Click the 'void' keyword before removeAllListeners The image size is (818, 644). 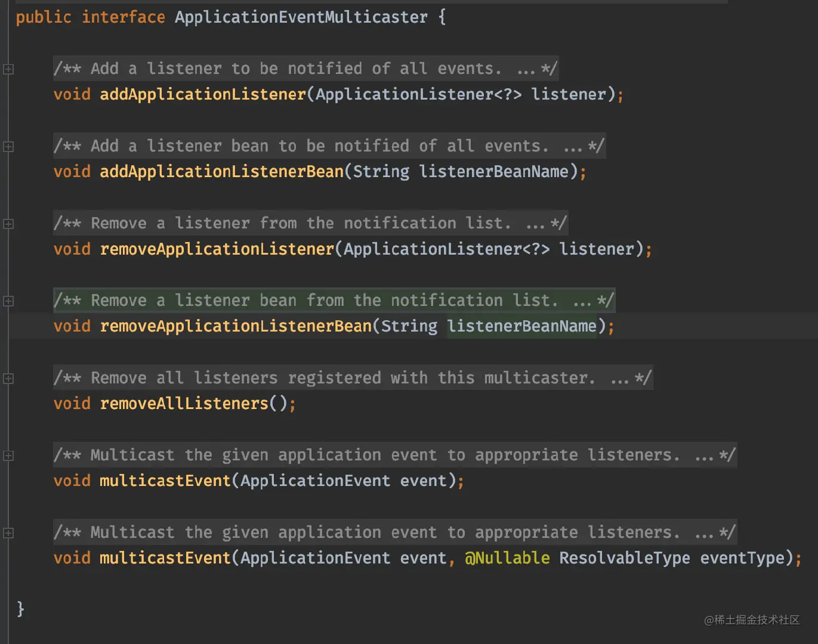(72, 404)
